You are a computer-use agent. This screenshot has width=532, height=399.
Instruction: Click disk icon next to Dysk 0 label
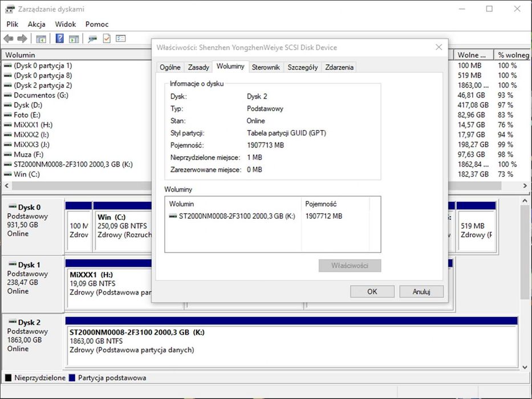coord(13,206)
